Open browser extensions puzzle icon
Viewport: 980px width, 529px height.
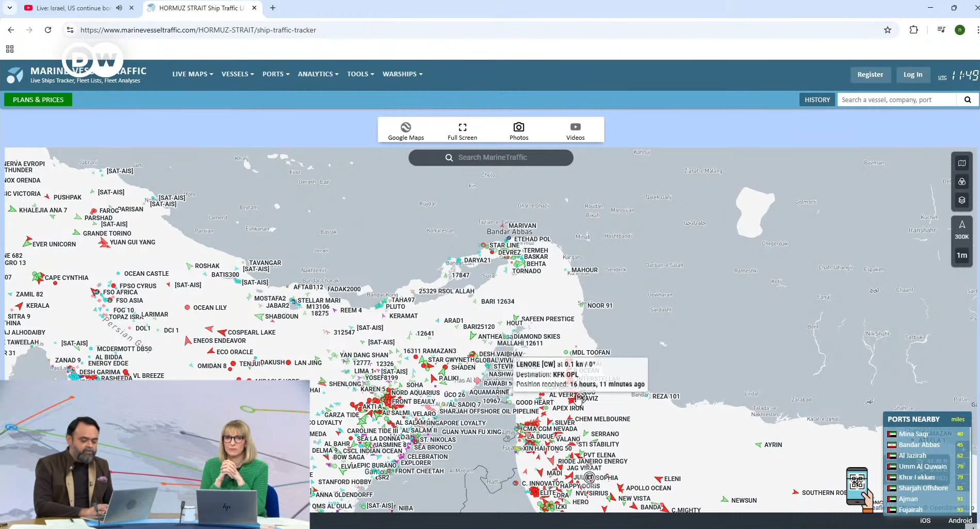(913, 30)
